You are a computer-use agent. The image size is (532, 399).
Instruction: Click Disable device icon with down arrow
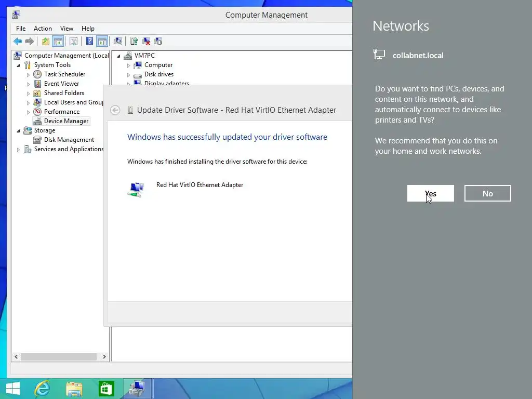(x=158, y=42)
